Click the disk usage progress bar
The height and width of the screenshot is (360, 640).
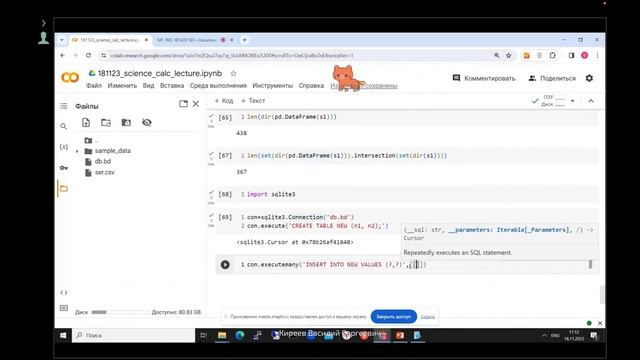point(120,312)
